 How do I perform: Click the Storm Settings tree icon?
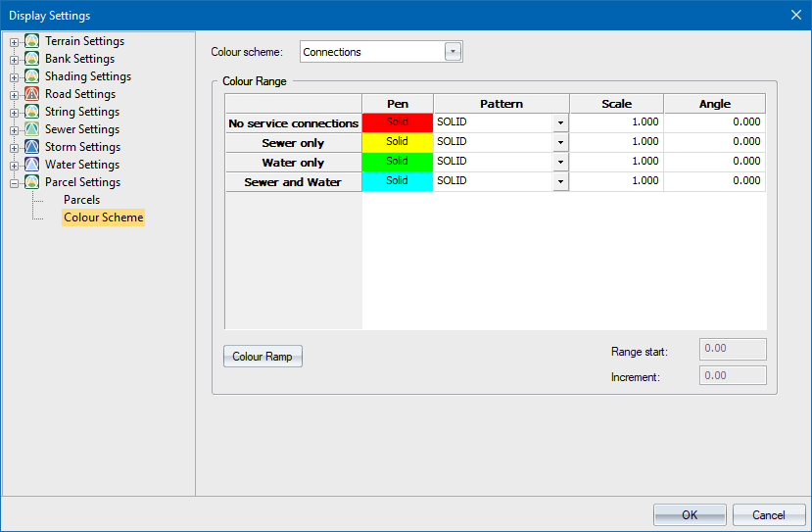coord(32,147)
